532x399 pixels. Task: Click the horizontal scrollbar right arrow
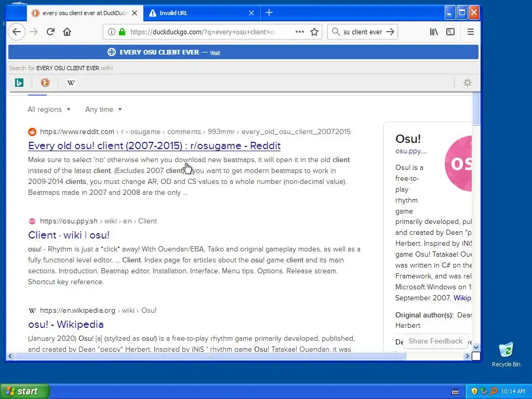[x=467, y=356]
